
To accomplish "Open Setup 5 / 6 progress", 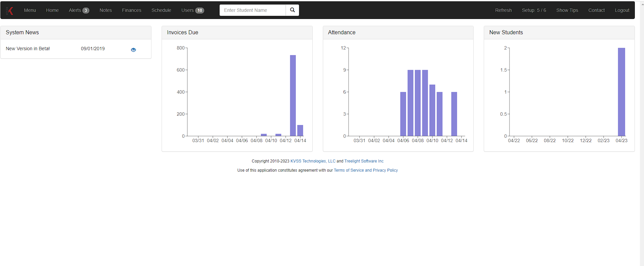I will click(534, 10).
